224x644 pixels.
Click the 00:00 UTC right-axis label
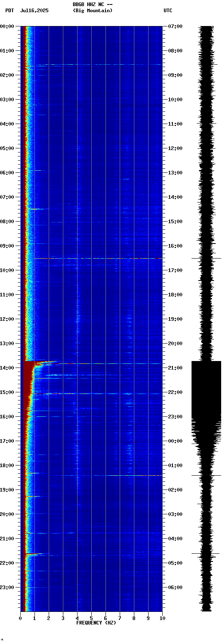[x=175, y=441]
